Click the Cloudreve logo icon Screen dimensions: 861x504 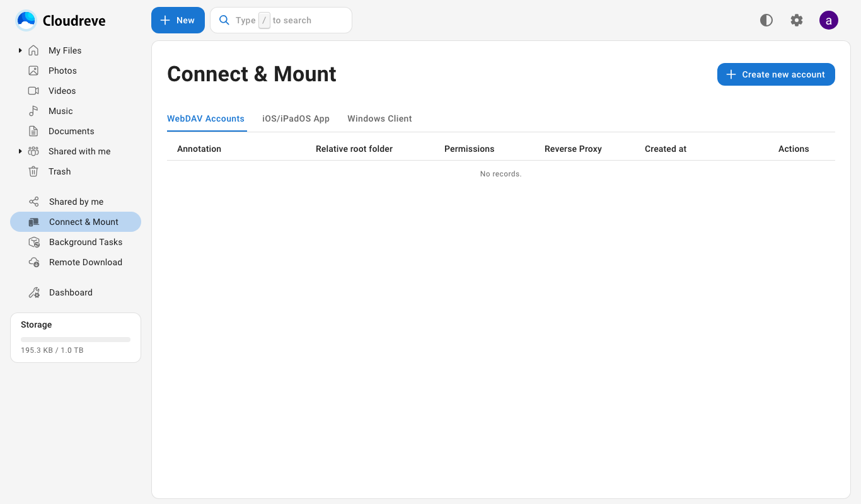point(26,21)
